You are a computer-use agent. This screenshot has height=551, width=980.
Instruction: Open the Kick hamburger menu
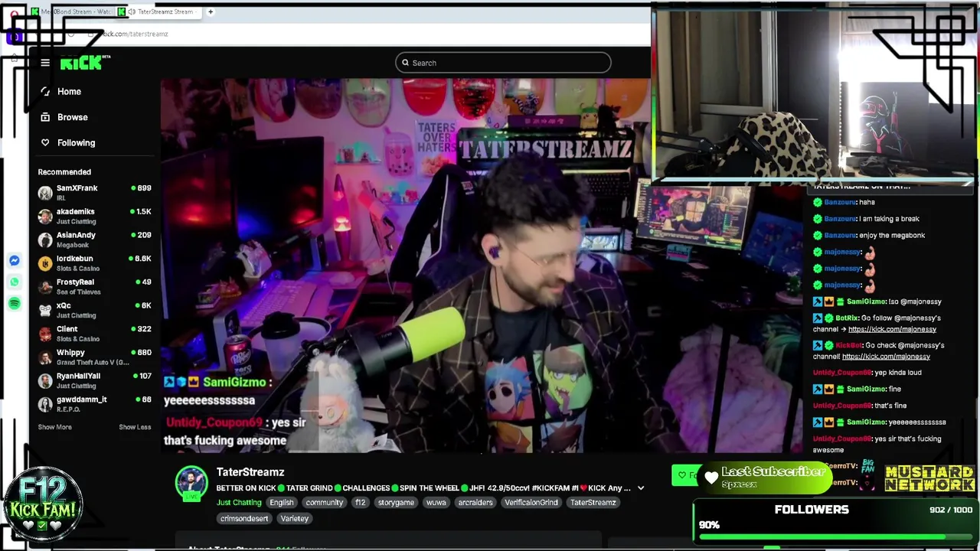coord(45,63)
